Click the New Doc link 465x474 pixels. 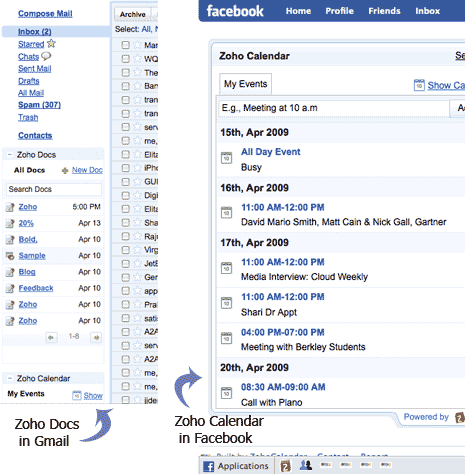pos(87,170)
